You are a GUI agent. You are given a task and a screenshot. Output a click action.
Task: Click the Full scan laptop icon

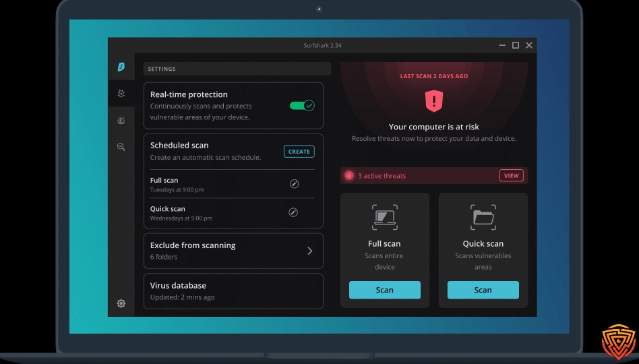coord(384,218)
